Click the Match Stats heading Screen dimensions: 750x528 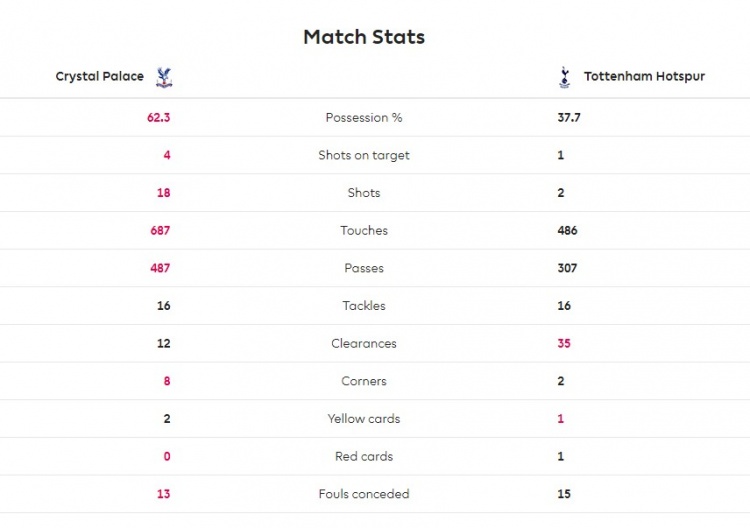364,37
